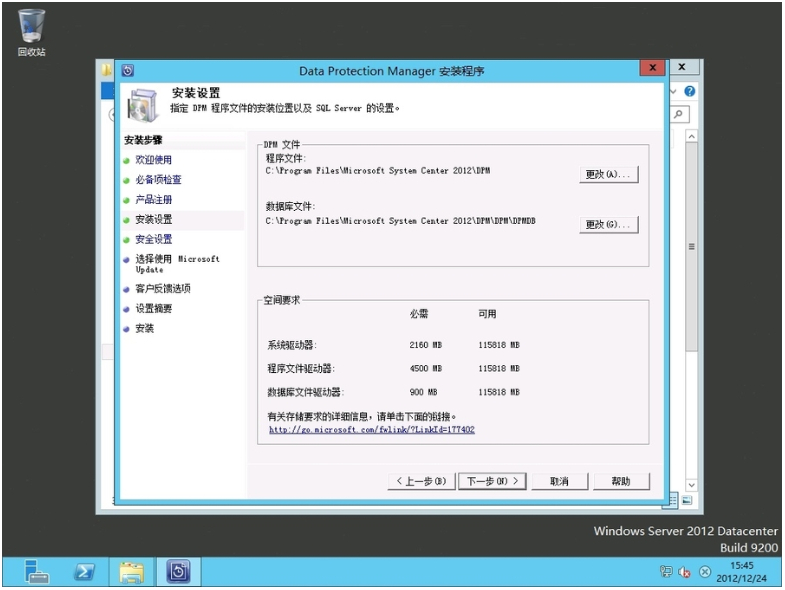Click the DPM setup title bar icon
The image size is (785, 590).
tap(128, 71)
